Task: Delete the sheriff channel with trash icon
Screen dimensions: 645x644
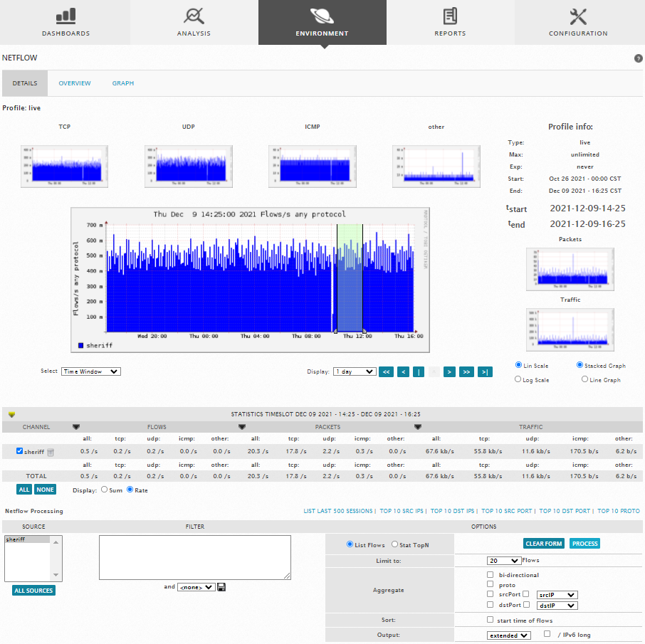Action: 51,453
